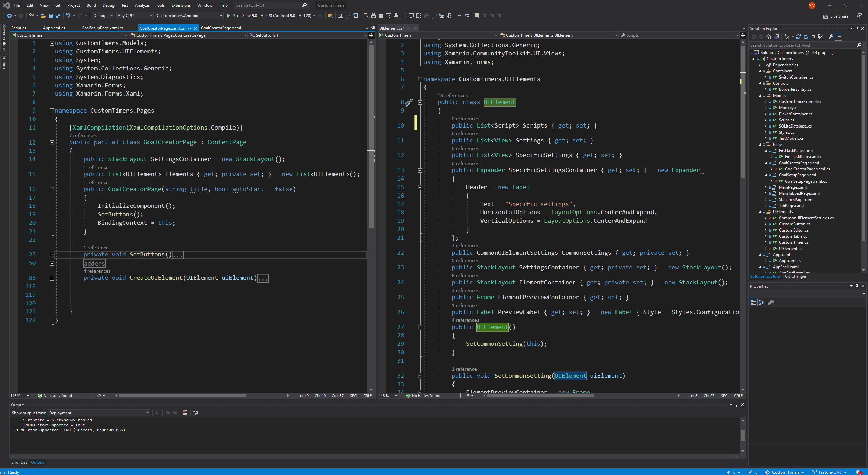The width and height of the screenshot is (868, 475).
Task: Click the Save file icon
Action: coord(50,16)
